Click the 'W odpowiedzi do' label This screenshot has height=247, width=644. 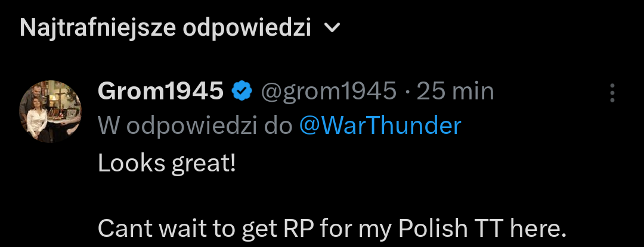pos(195,126)
